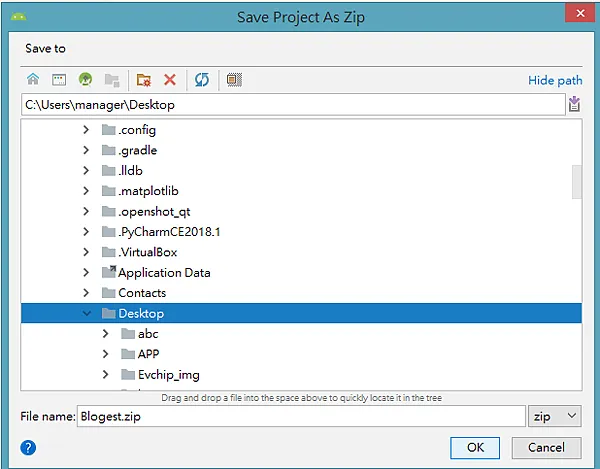The image size is (600, 469).
Task: Open the zip file type dropdown
Action: (x=555, y=416)
